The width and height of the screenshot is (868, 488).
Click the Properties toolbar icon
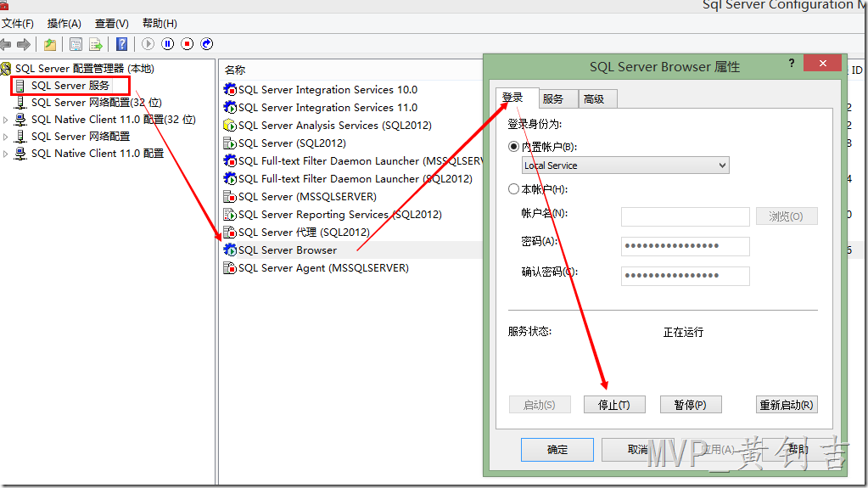tap(76, 44)
